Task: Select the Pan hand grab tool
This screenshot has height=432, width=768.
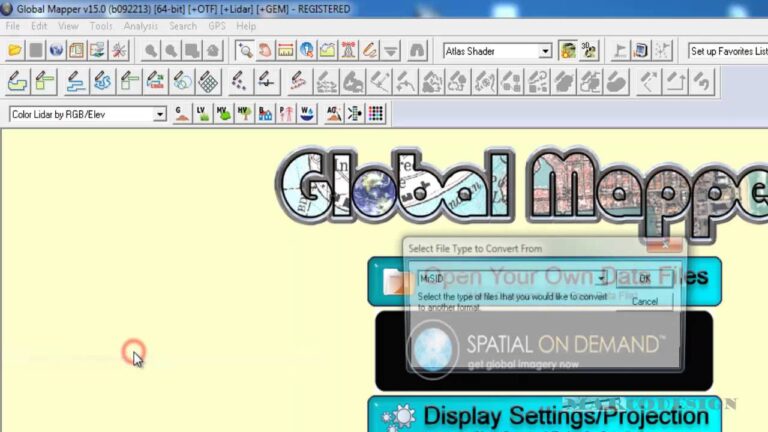Action: [265, 50]
